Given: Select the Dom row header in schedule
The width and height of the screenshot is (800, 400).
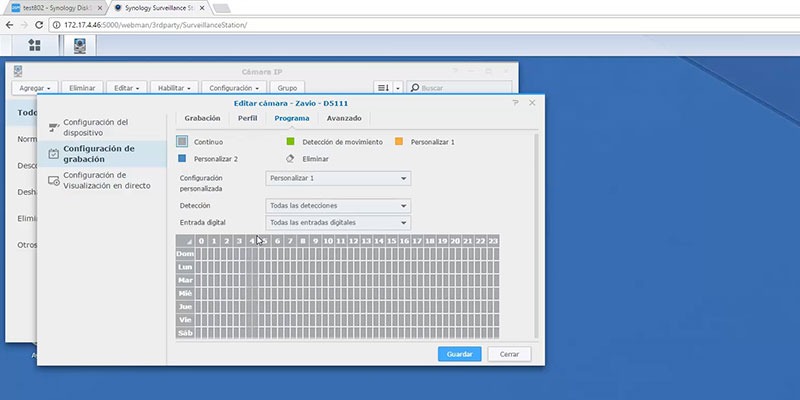Looking at the screenshot, I should point(185,254).
